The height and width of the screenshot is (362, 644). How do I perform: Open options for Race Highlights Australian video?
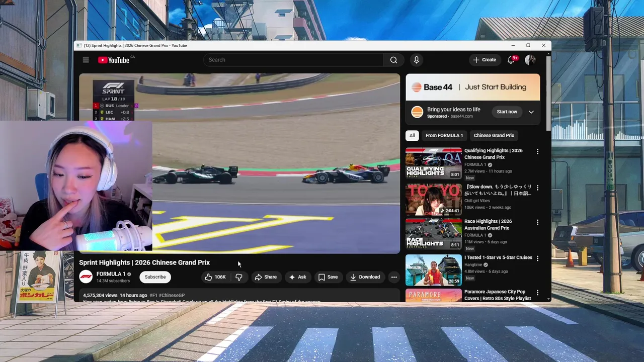[537, 222]
